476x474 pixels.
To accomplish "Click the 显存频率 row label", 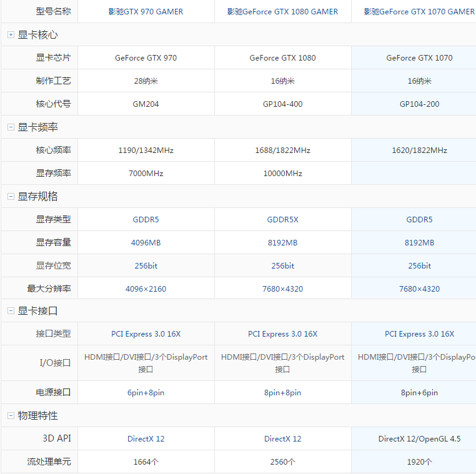I will (54, 173).
